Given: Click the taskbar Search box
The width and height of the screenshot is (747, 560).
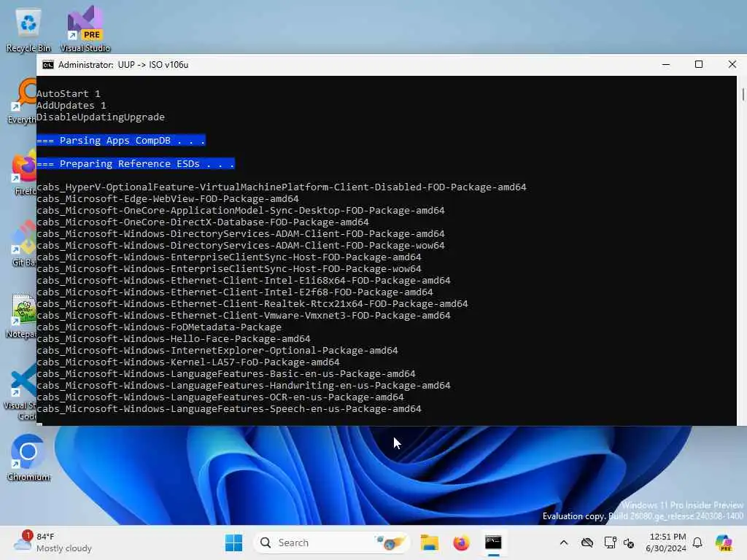Looking at the screenshot, I should tap(332, 542).
